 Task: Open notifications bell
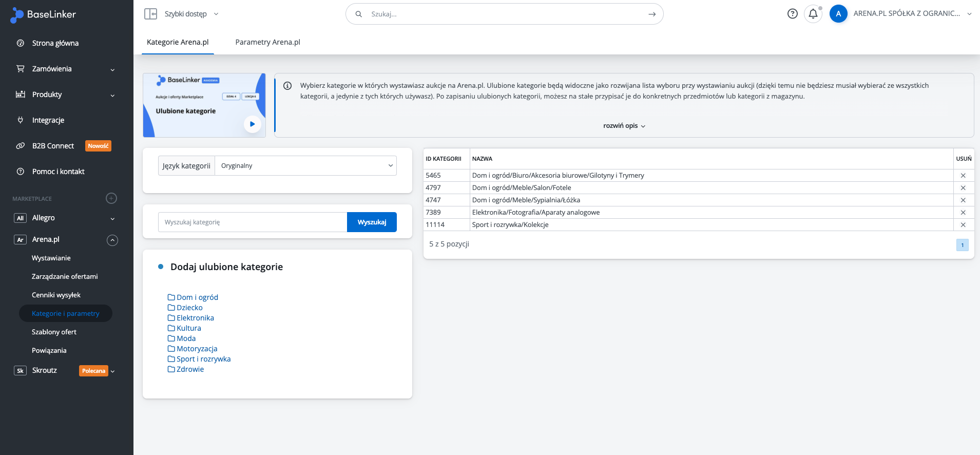coord(813,14)
